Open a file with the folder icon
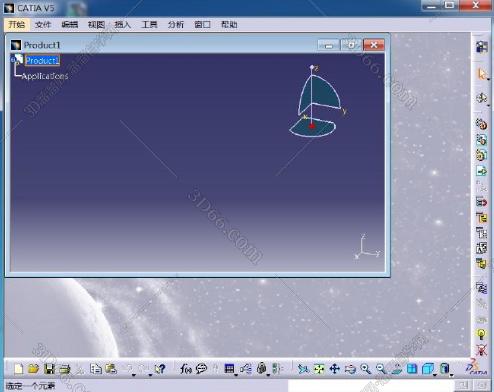 pyautogui.click(x=34, y=369)
